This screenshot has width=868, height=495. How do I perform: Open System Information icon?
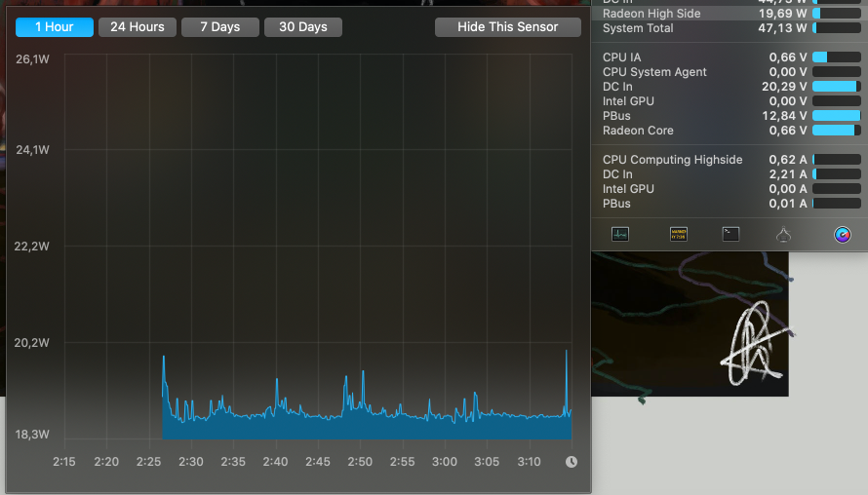coord(783,235)
